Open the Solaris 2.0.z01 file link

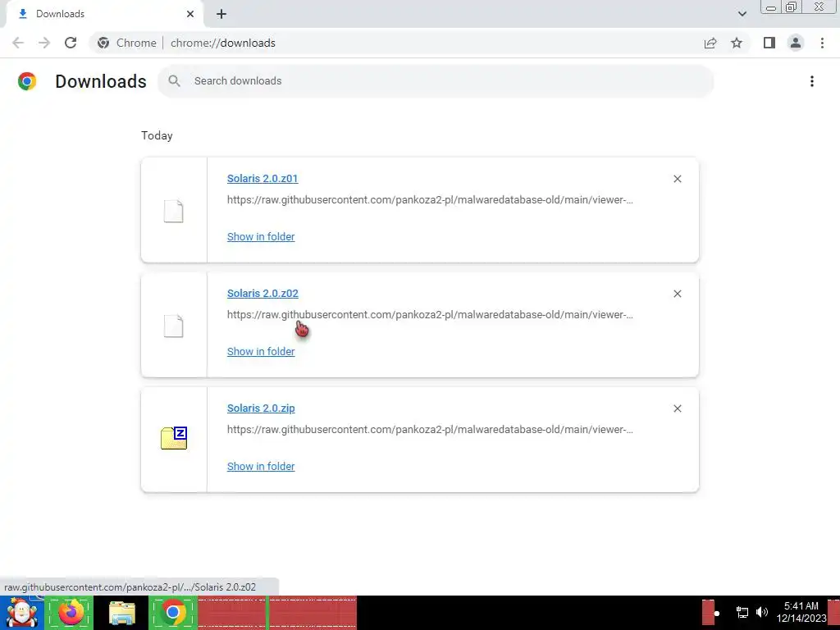[x=262, y=178]
